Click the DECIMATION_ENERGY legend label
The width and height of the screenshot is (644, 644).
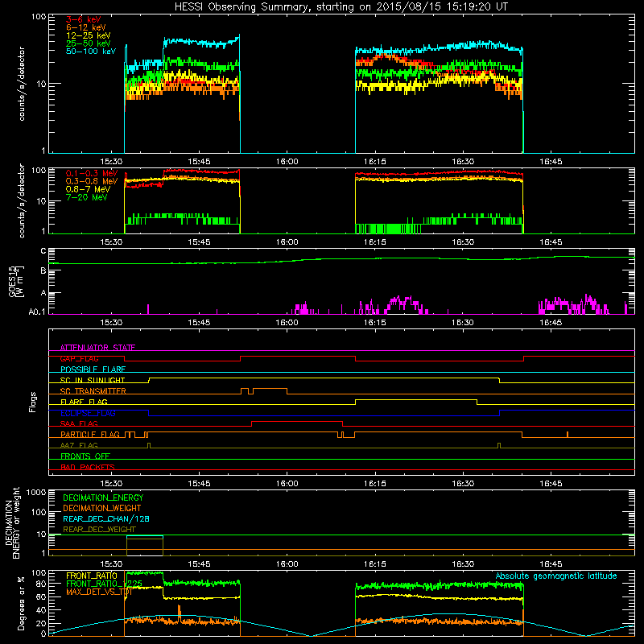tap(103, 497)
